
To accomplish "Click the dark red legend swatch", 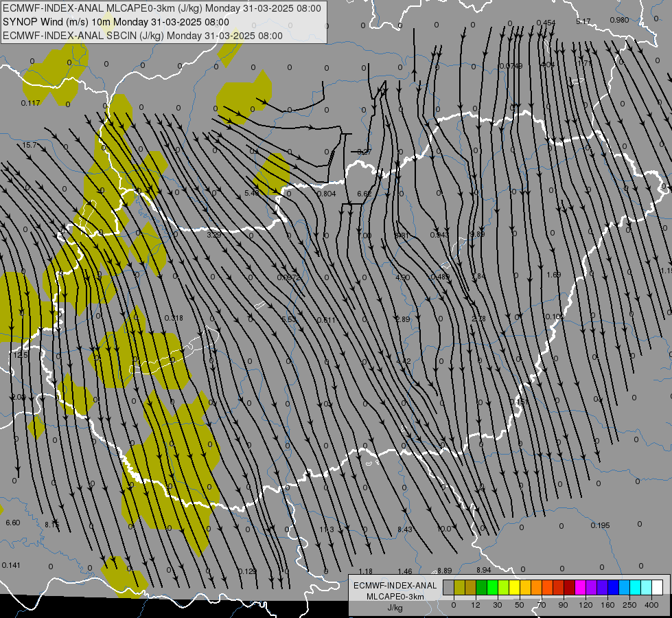I will click(570, 588).
